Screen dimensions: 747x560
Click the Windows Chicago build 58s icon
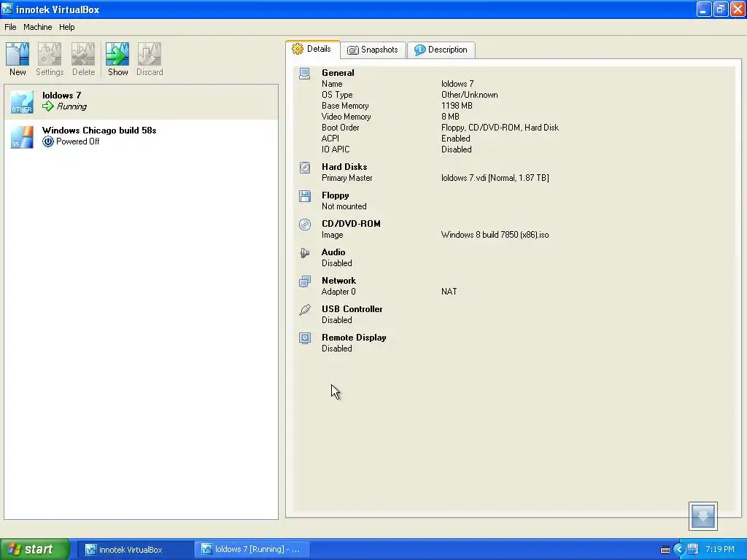point(22,137)
